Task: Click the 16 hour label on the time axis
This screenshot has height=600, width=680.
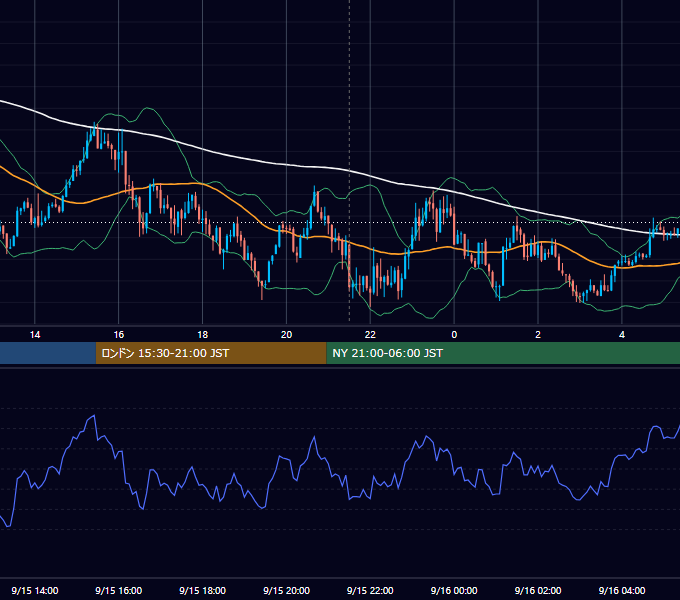Action: pyautogui.click(x=118, y=335)
